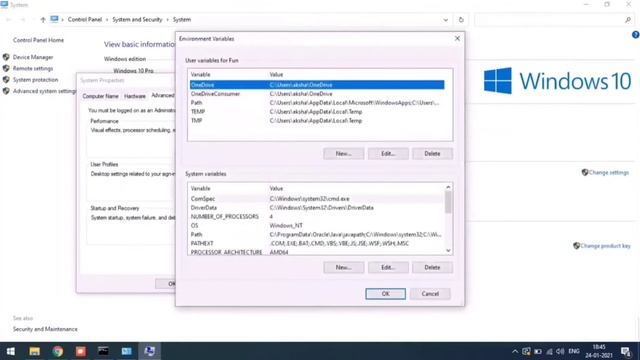
Task: Select PROCESSOR_ARCHITECTURE system variable row
Action: point(317,252)
